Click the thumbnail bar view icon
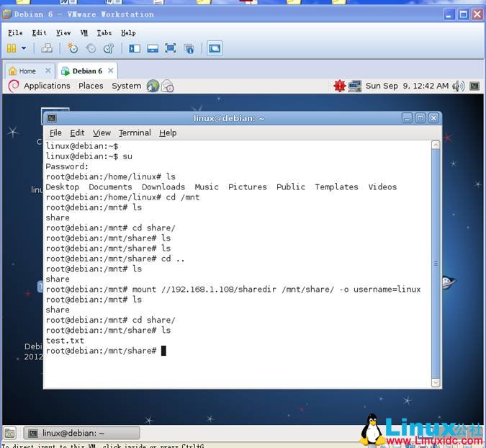The image size is (486, 448). tap(153, 48)
